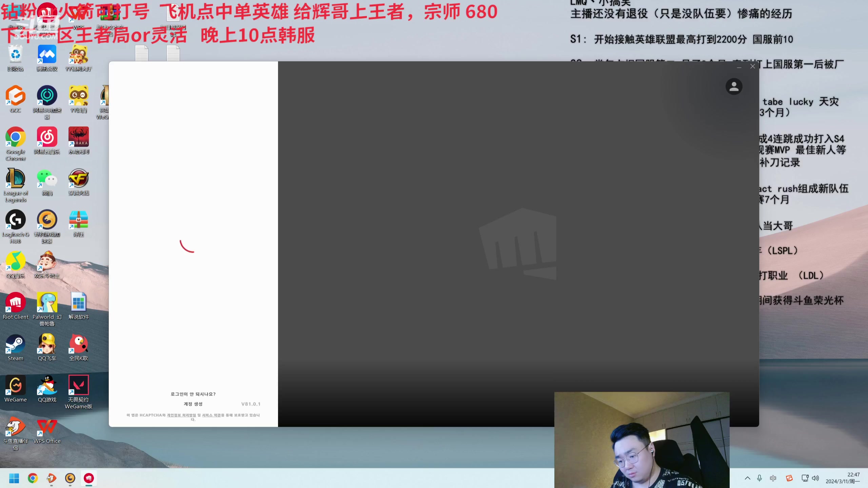The image size is (868, 488).
Task: Click the Windows Start button
Action: (14, 478)
